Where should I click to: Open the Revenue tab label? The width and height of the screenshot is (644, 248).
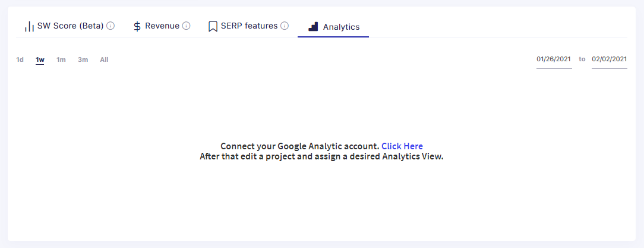click(x=162, y=26)
